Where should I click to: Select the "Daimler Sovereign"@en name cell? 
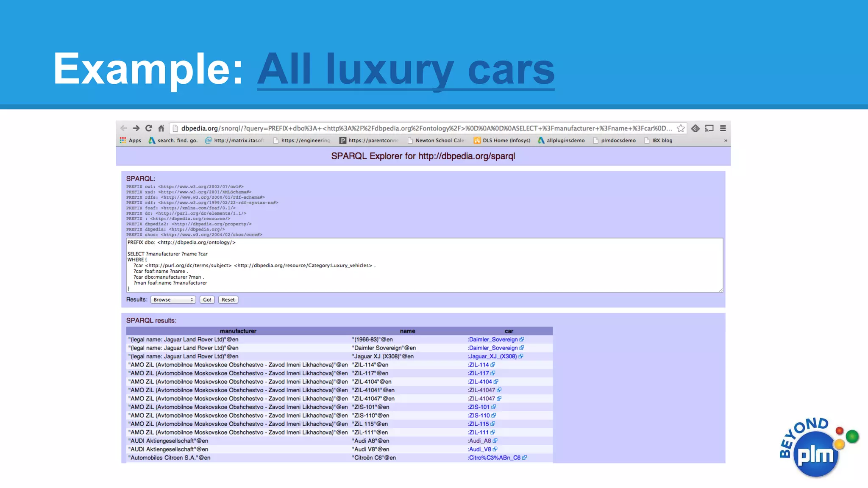click(384, 348)
